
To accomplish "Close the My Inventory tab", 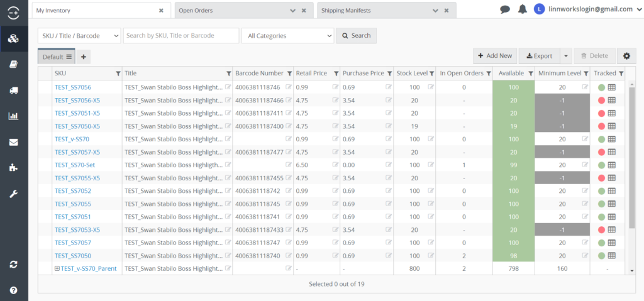I will (x=161, y=11).
